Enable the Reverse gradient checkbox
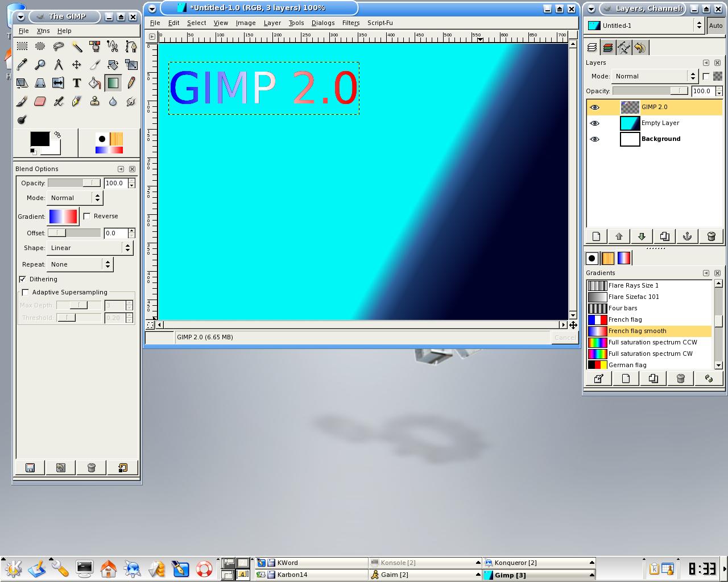The height and width of the screenshot is (582, 728). pyautogui.click(x=87, y=216)
